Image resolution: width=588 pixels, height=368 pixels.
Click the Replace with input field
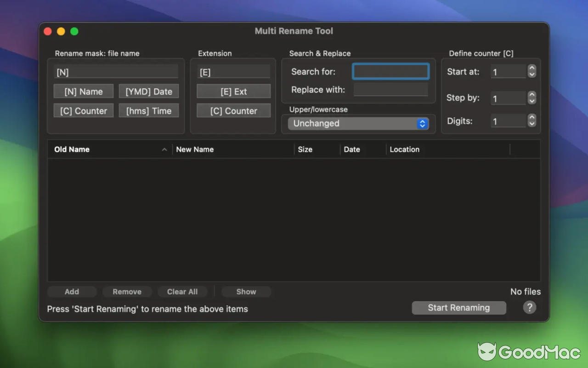pos(390,89)
